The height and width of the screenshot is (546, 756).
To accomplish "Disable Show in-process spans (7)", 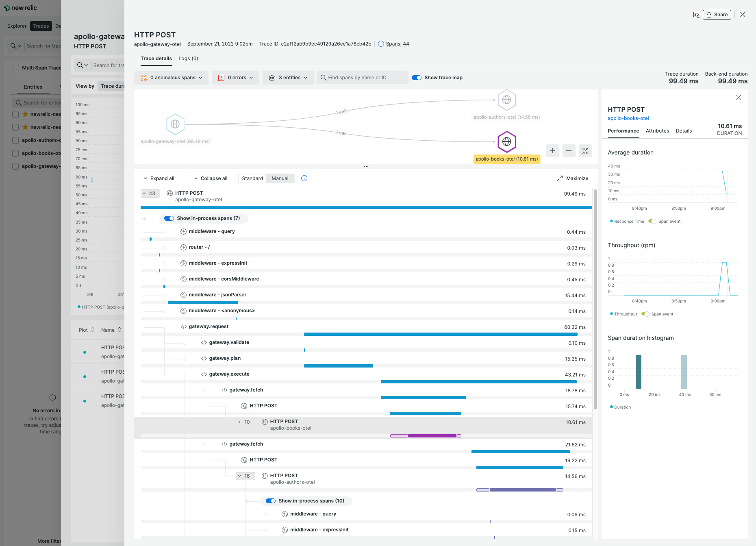I will click(x=169, y=218).
